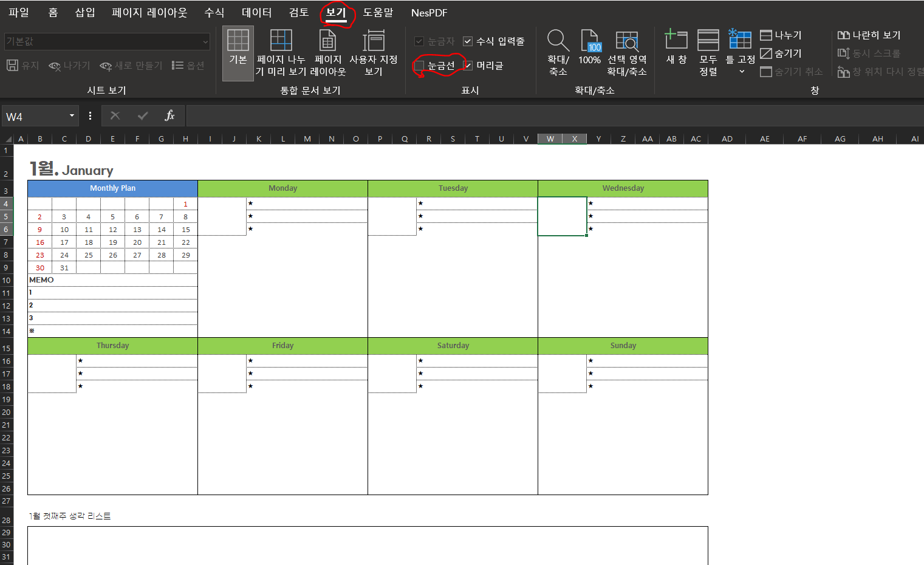The width and height of the screenshot is (924, 565).
Task: Click the Monday header cell
Action: click(x=282, y=188)
